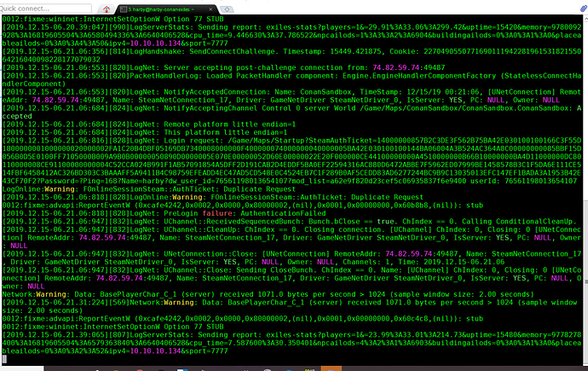The height and width of the screenshot is (371, 588).
Task: Click the terminal vertical scrollbar
Action: [585, 189]
